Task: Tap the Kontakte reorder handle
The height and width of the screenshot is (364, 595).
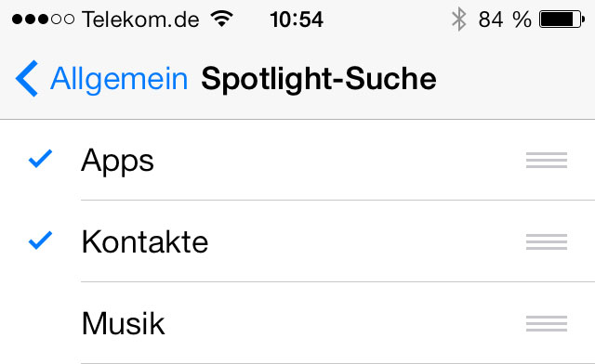Action: 547,242
